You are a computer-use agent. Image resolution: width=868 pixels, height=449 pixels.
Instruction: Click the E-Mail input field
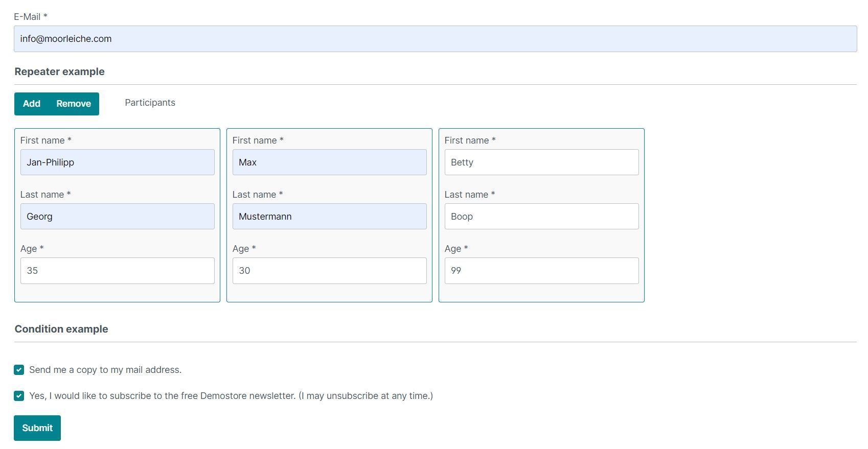coord(435,39)
